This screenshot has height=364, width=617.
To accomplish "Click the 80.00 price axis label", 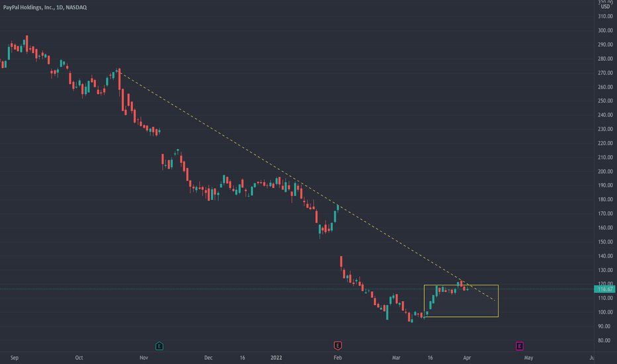I will (x=605, y=341).
